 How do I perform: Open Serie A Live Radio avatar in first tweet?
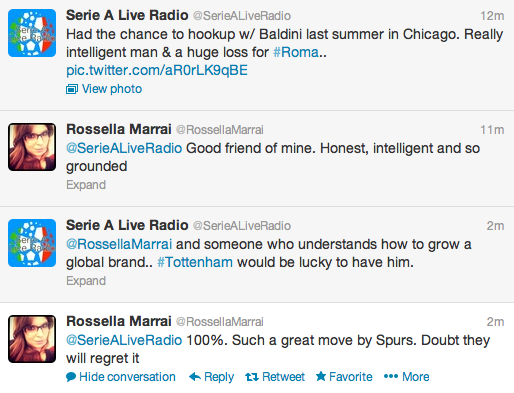click(32, 33)
